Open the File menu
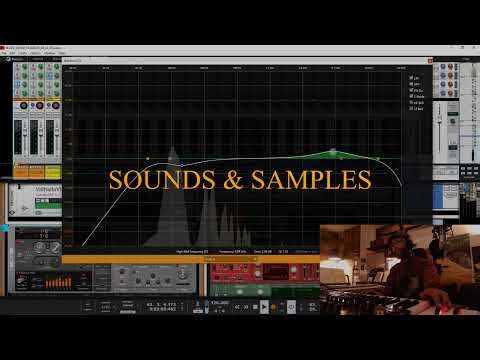This screenshot has height=360, width=480. (4, 53)
